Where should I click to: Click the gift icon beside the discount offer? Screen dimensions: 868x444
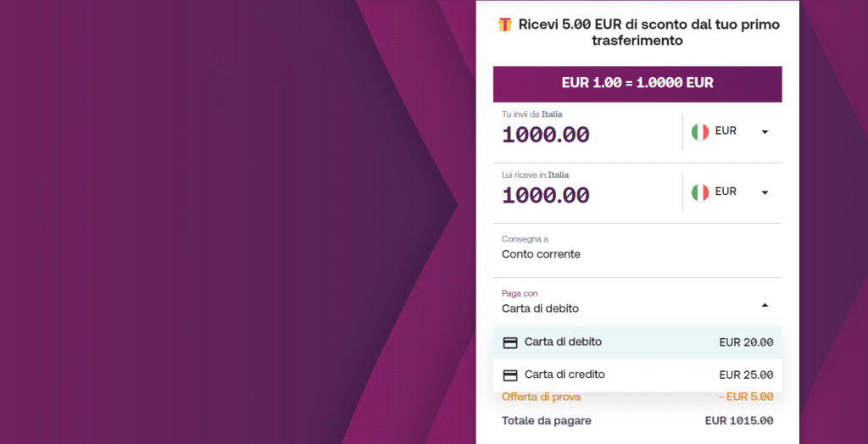[505, 25]
